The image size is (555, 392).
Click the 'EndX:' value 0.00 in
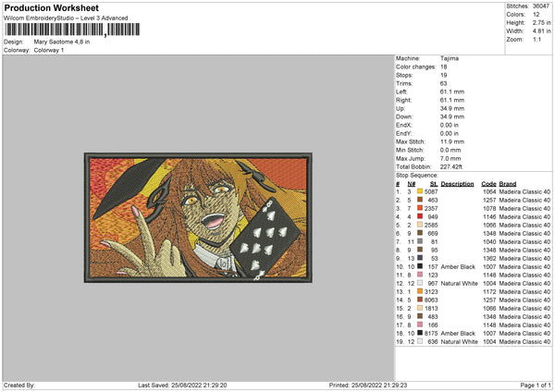coord(450,125)
